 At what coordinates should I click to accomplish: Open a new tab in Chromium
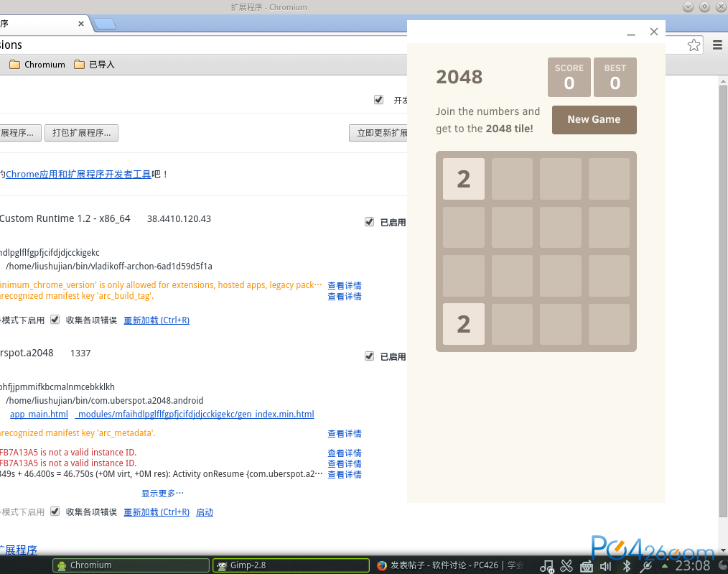click(105, 24)
